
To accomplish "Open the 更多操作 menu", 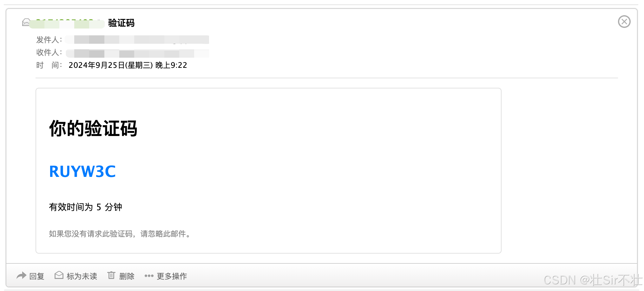I will coord(172,276).
